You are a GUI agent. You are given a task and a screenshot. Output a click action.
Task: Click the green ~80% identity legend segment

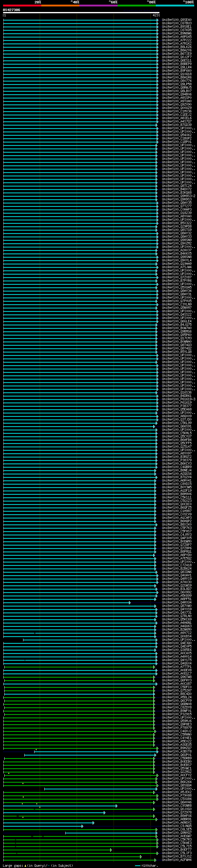click(x=137, y=6)
